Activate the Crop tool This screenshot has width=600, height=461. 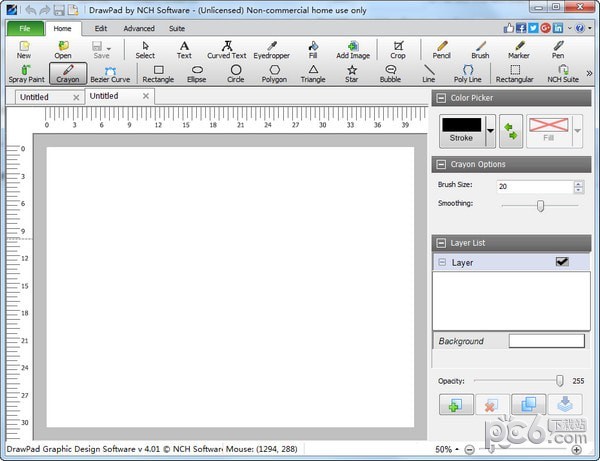[x=398, y=49]
